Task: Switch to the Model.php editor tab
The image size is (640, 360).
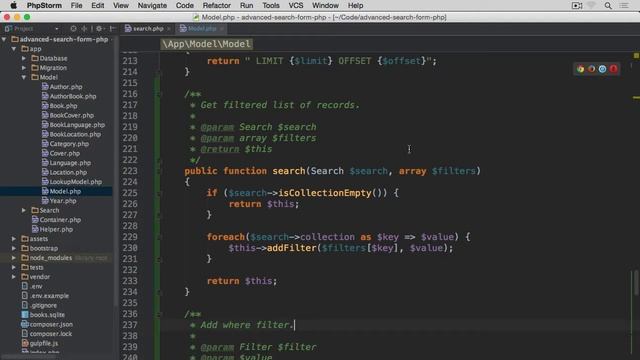Action: 202,29
